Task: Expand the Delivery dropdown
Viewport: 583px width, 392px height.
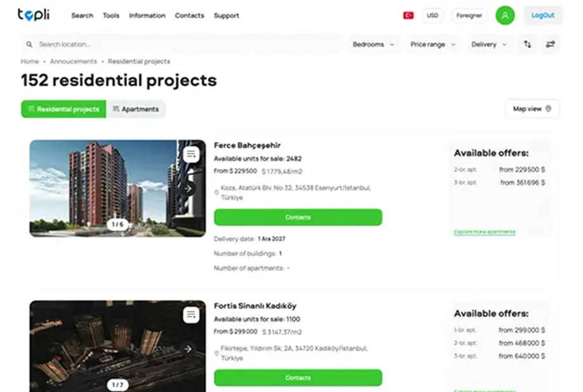Action: pyautogui.click(x=489, y=44)
